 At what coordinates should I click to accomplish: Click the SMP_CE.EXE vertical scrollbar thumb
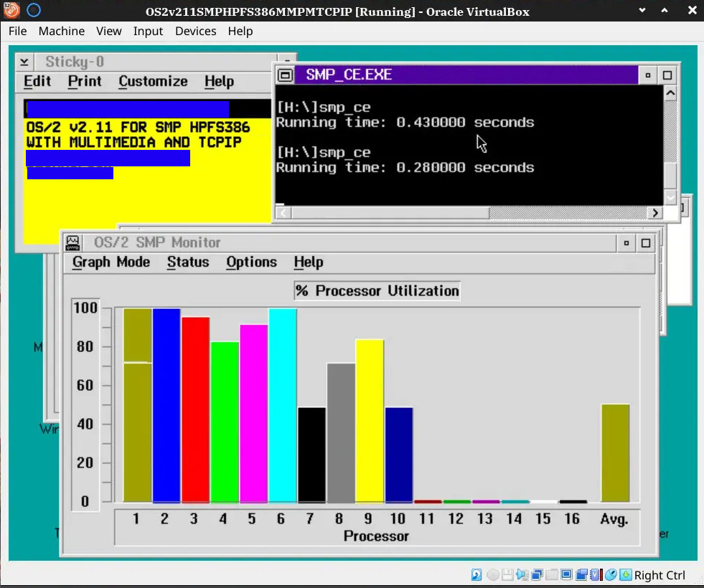670,176
